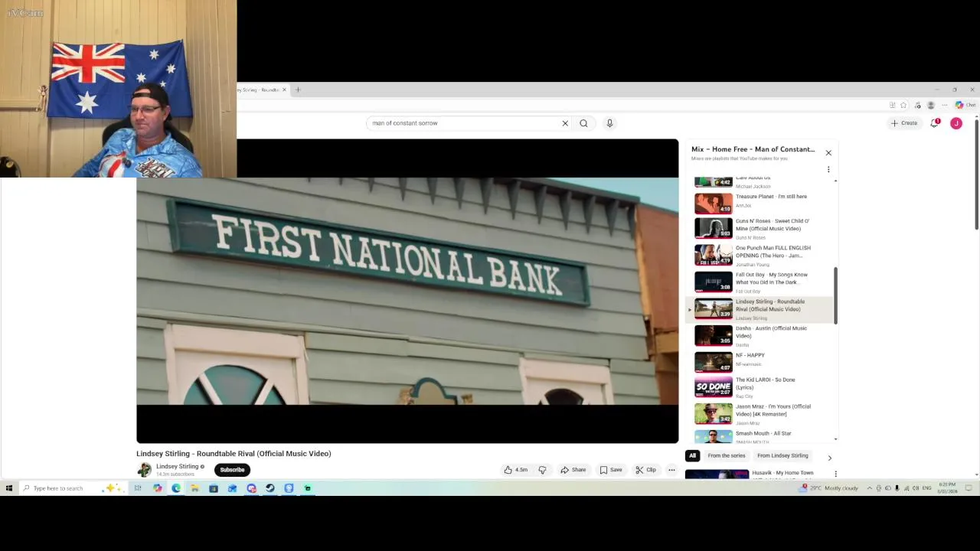Click the YouTube search magnifier button
Viewport: 980px width, 551px height.
click(x=583, y=123)
